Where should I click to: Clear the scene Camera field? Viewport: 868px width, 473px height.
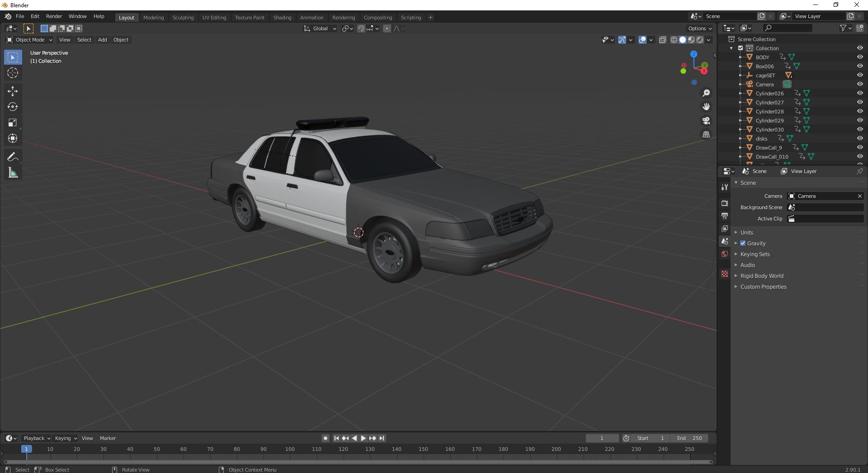click(x=859, y=196)
